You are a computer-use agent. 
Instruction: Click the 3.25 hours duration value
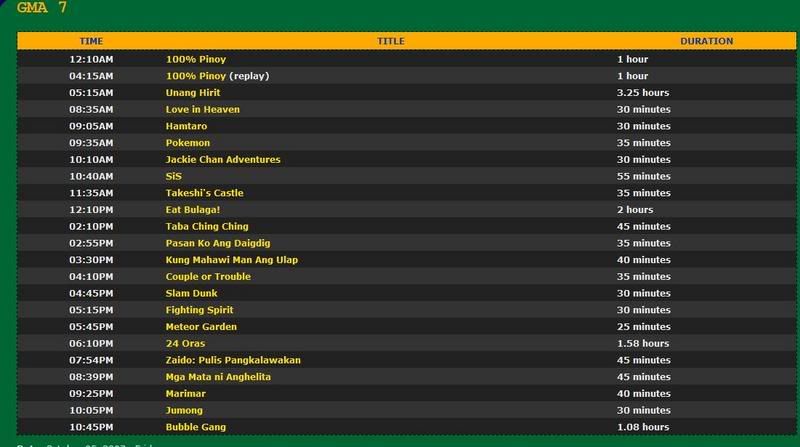tap(643, 93)
